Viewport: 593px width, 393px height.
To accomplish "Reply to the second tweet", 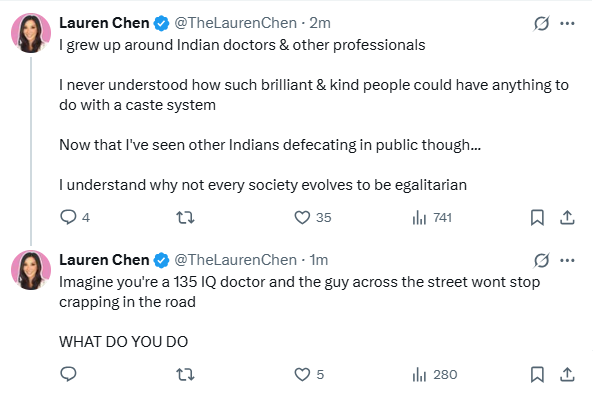I will [x=68, y=374].
